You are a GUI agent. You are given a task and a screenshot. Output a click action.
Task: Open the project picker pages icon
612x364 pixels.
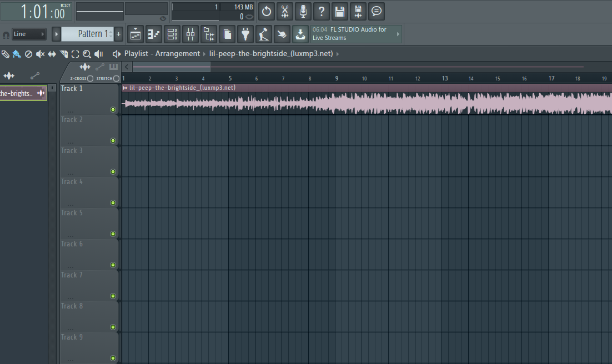(x=227, y=34)
